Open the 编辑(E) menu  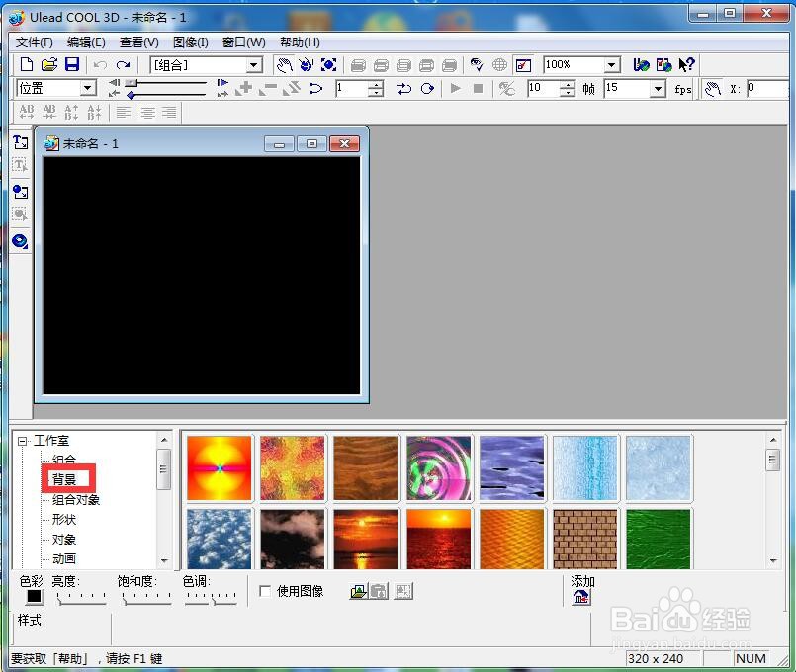point(86,42)
